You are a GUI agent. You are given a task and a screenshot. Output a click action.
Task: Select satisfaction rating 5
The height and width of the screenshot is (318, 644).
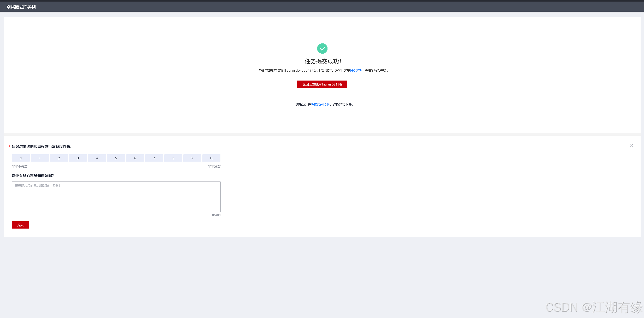tap(116, 158)
